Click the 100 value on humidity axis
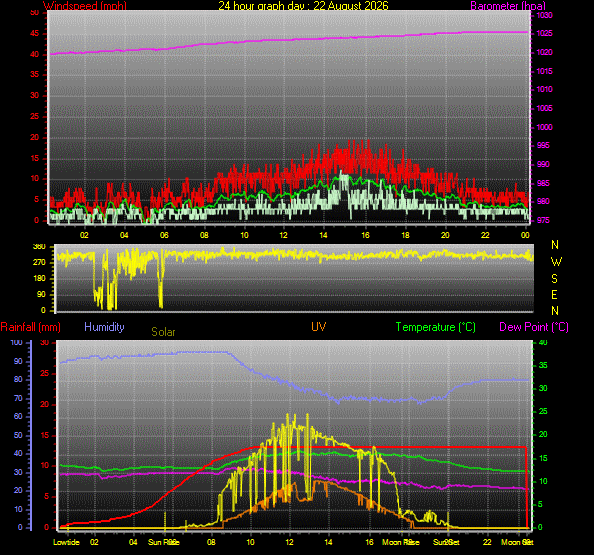 [x=16, y=342]
